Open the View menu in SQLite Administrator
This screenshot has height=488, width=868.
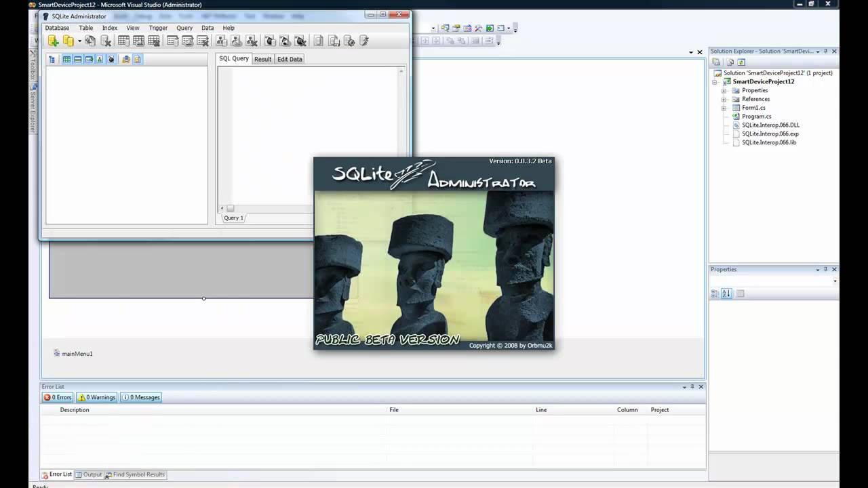133,28
